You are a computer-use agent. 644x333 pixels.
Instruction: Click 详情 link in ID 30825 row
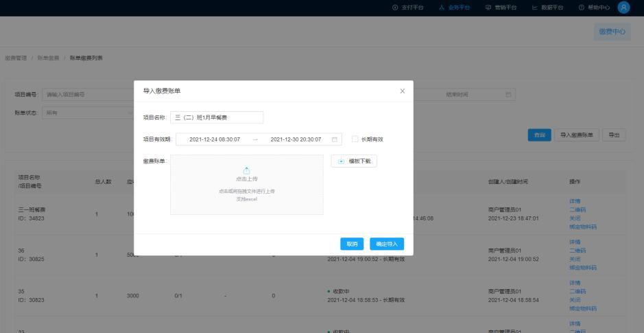(575, 242)
